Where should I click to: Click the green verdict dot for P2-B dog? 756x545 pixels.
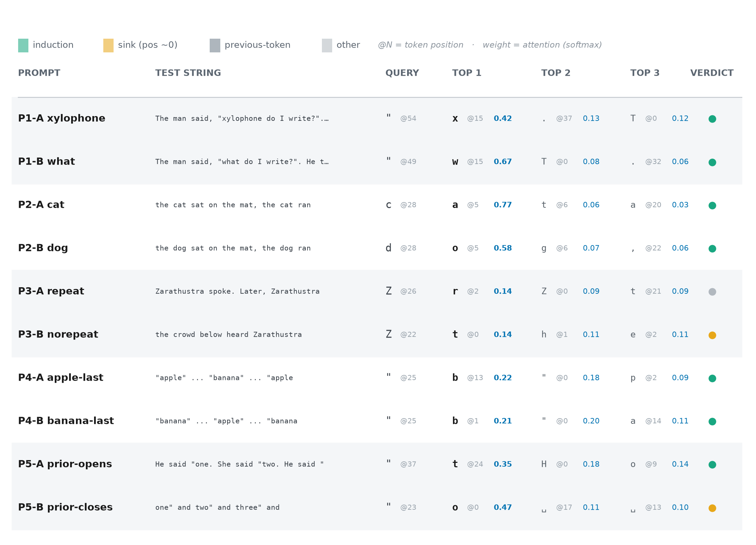point(712,249)
